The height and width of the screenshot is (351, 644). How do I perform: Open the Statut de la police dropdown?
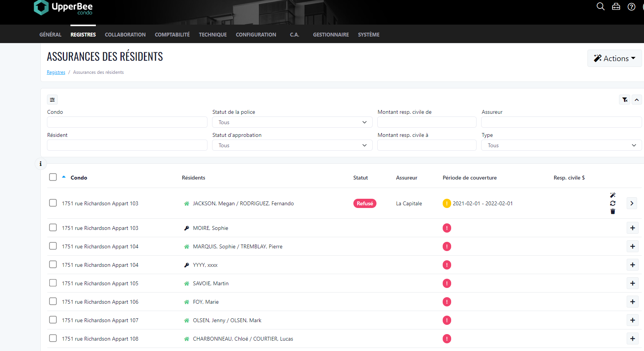(x=292, y=122)
